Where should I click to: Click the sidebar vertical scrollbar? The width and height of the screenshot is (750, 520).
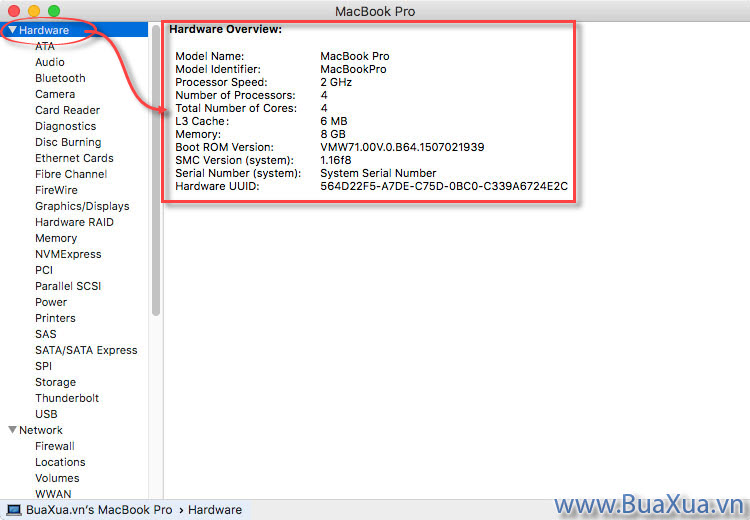pos(156,170)
